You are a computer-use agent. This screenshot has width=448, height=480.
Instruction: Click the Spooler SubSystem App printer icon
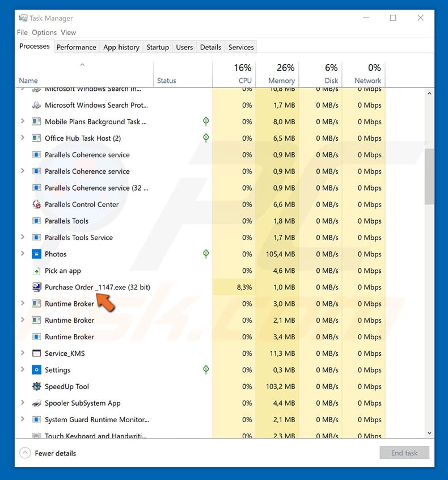point(36,403)
